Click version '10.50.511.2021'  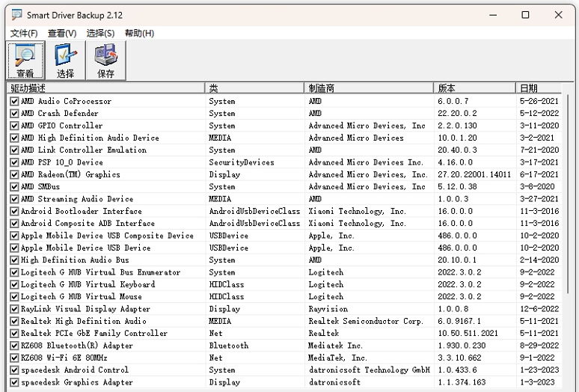point(468,334)
